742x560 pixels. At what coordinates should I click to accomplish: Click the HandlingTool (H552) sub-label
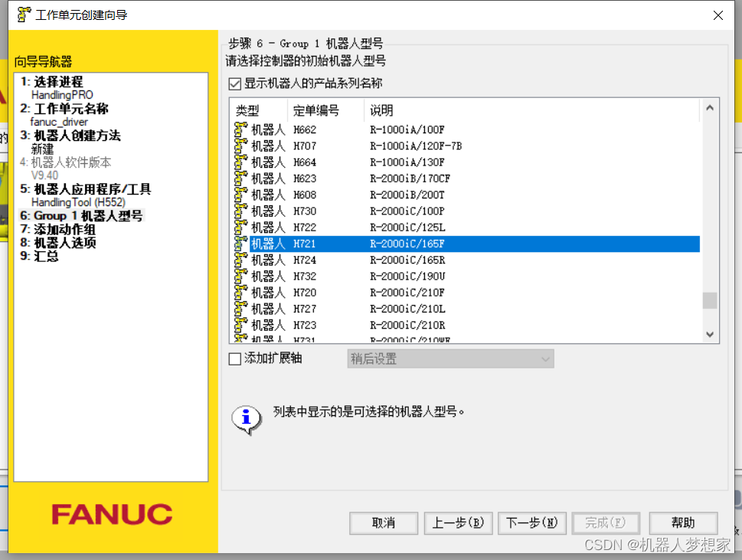(x=78, y=202)
